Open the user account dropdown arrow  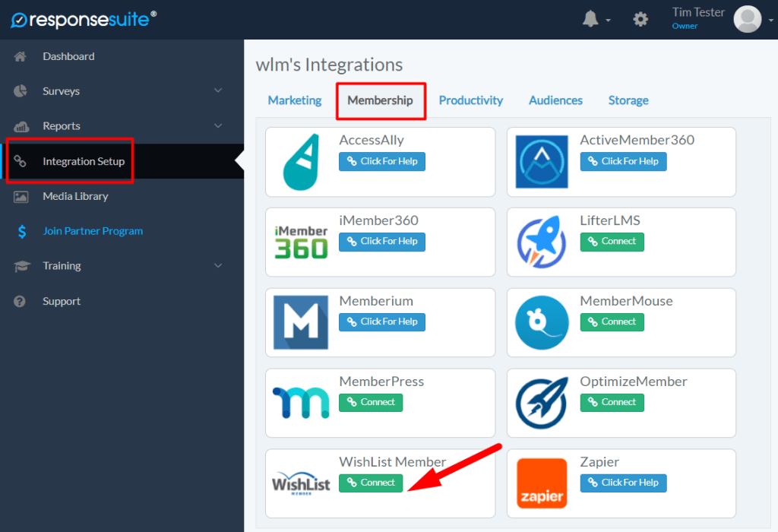pos(770,21)
